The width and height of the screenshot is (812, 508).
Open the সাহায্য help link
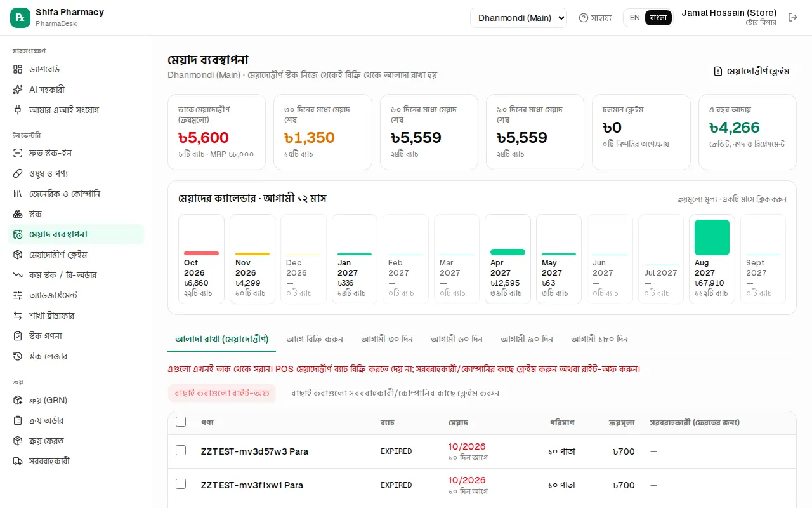coord(595,18)
